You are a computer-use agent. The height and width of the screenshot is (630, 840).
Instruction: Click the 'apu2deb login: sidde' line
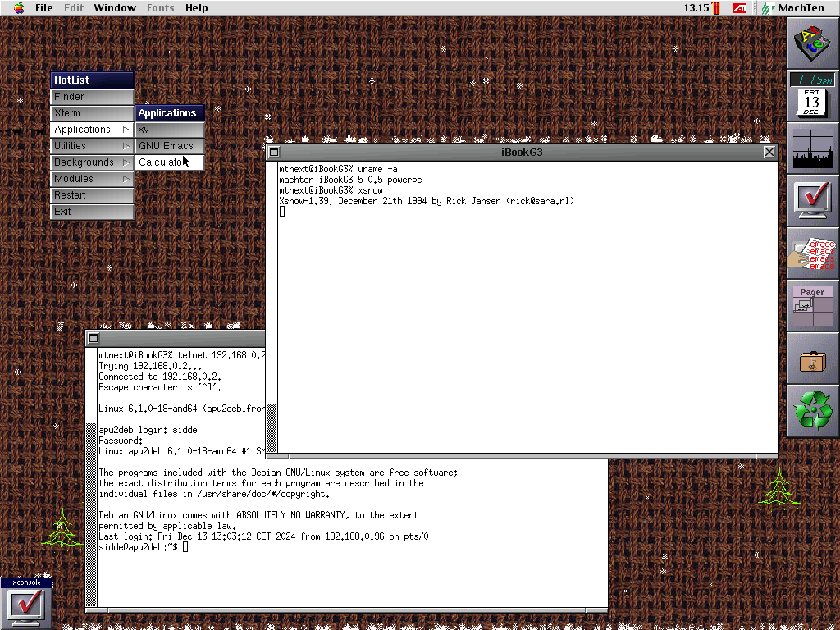pos(148,430)
